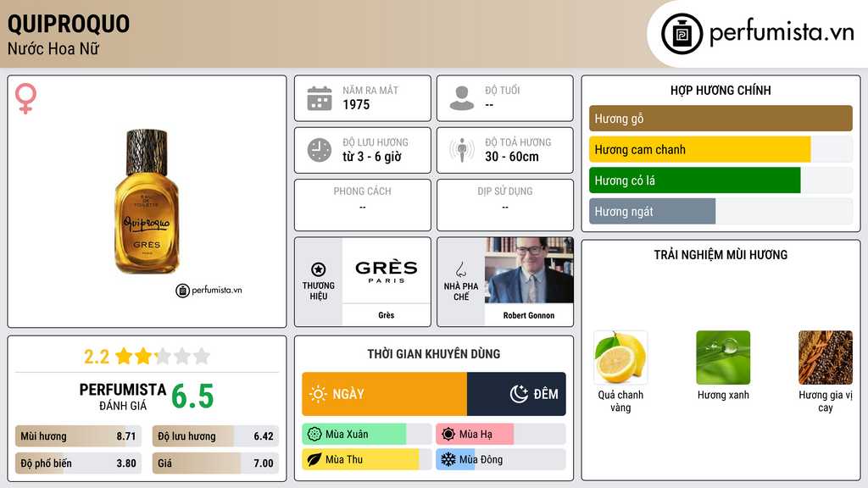Click the flower icon beside Mùa Xuân
Image resolution: width=868 pixels, height=488 pixels.
click(x=314, y=435)
